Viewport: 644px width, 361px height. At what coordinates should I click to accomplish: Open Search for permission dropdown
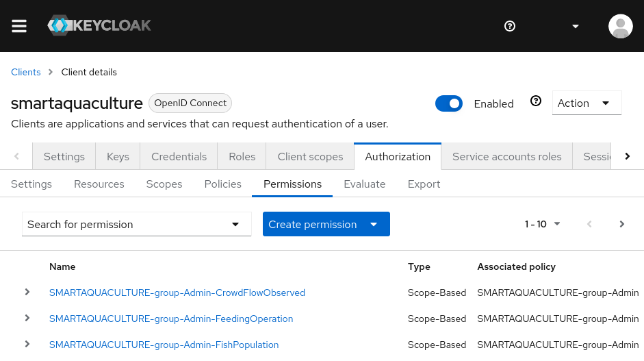point(136,224)
